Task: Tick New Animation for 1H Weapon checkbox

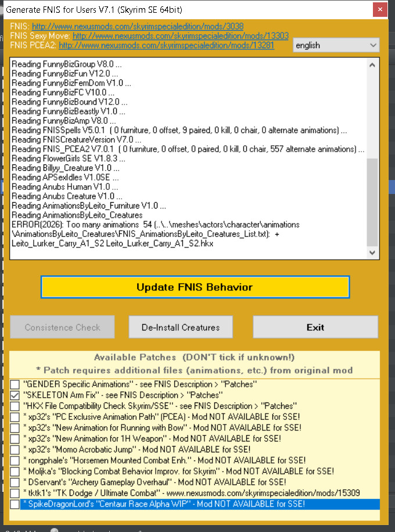Action: [15, 438]
